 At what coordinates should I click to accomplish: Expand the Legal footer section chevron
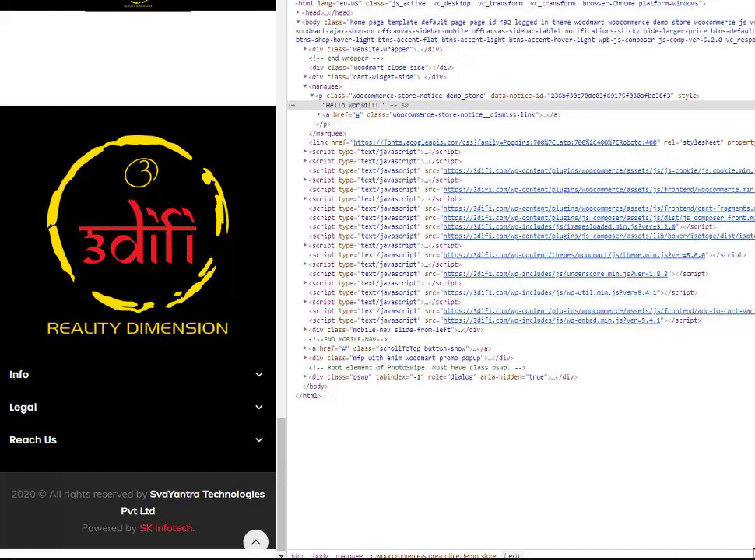pos(259,407)
